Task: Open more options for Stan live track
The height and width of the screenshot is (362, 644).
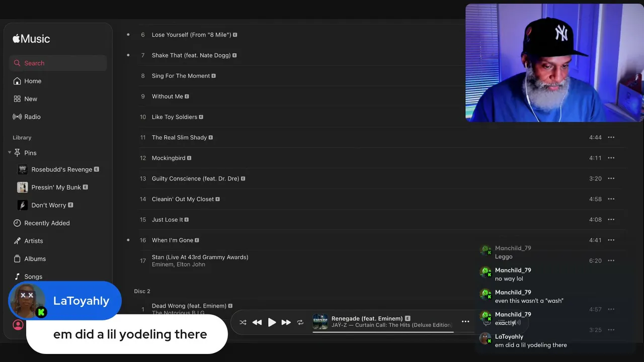Action: coord(611,260)
